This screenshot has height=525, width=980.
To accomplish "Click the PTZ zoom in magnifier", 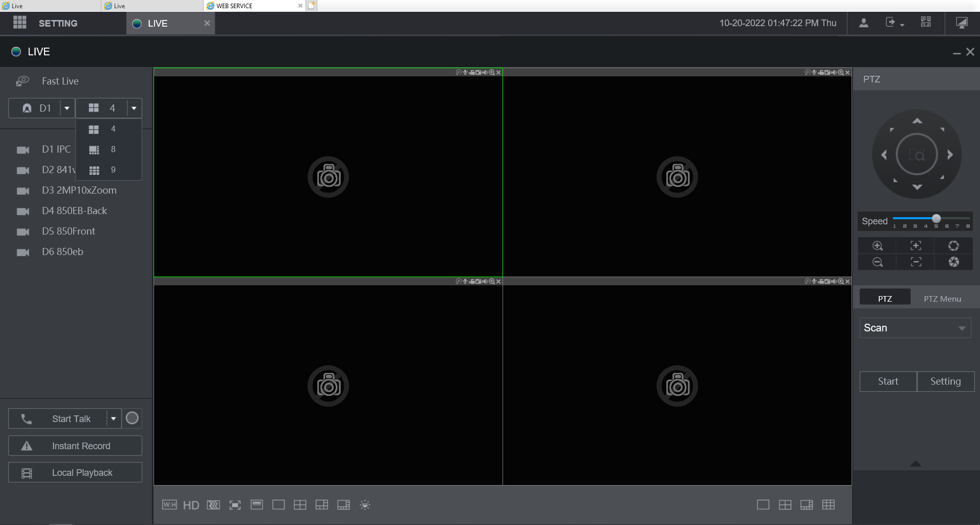I will (878, 246).
